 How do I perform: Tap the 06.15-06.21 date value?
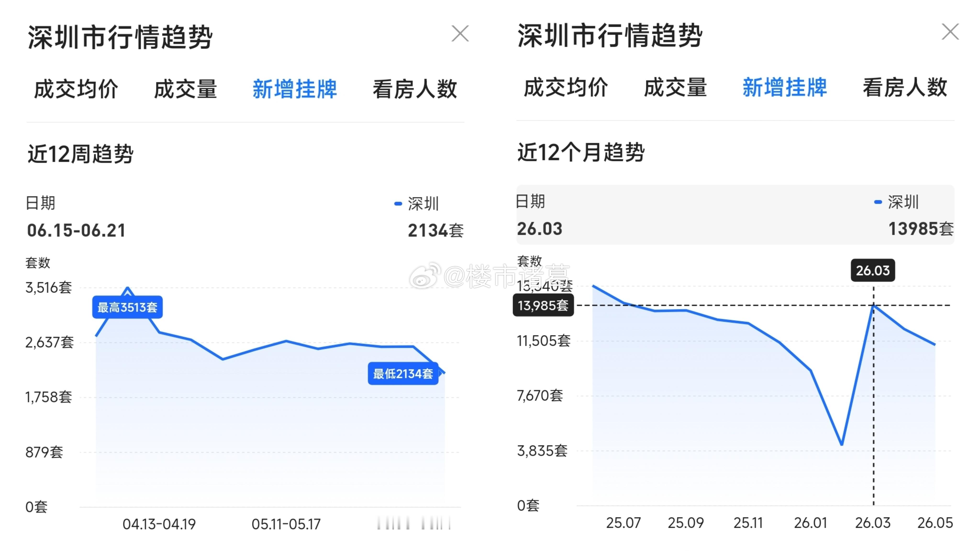point(76,231)
